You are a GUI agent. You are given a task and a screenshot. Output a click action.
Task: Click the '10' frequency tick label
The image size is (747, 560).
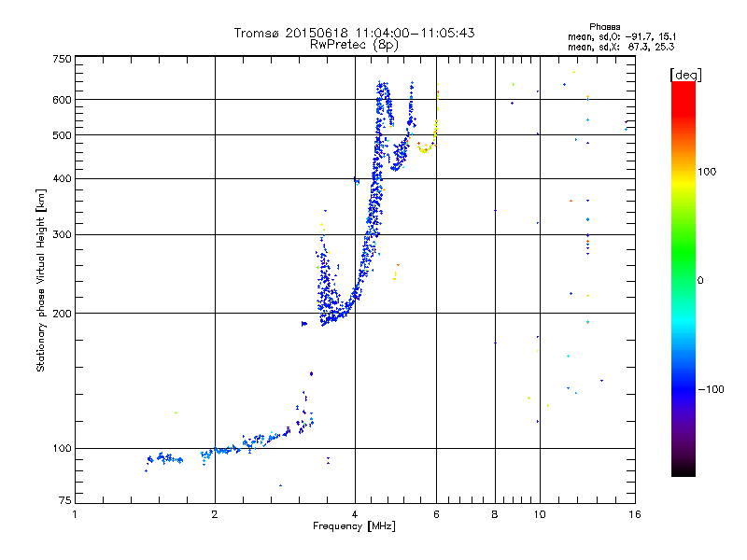540,514
